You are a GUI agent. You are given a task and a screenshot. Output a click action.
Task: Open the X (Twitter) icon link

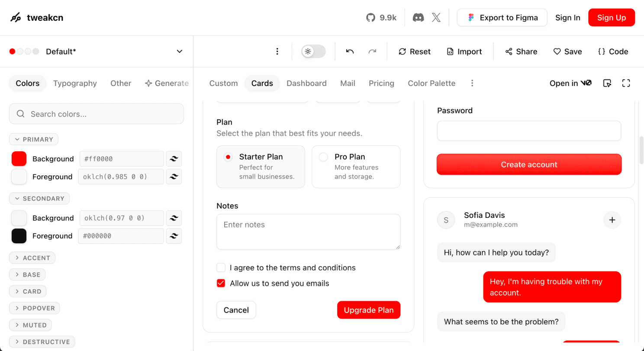click(436, 18)
